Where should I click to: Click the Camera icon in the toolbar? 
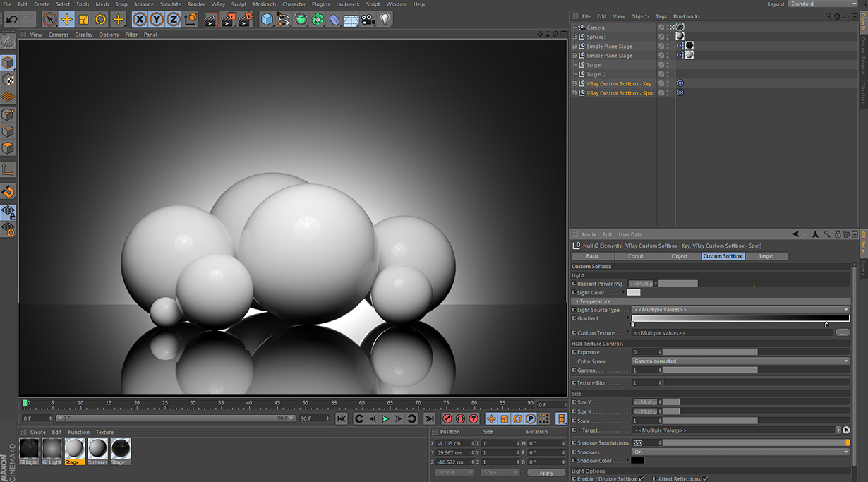pyautogui.click(x=368, y=20)
